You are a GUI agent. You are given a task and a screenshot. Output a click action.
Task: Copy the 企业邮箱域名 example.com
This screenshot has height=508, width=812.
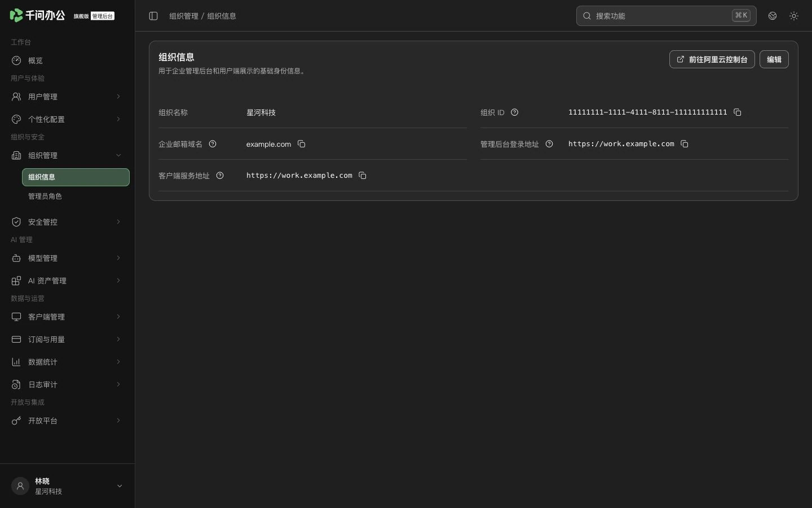pyautogui.click(x=301, y=144)
